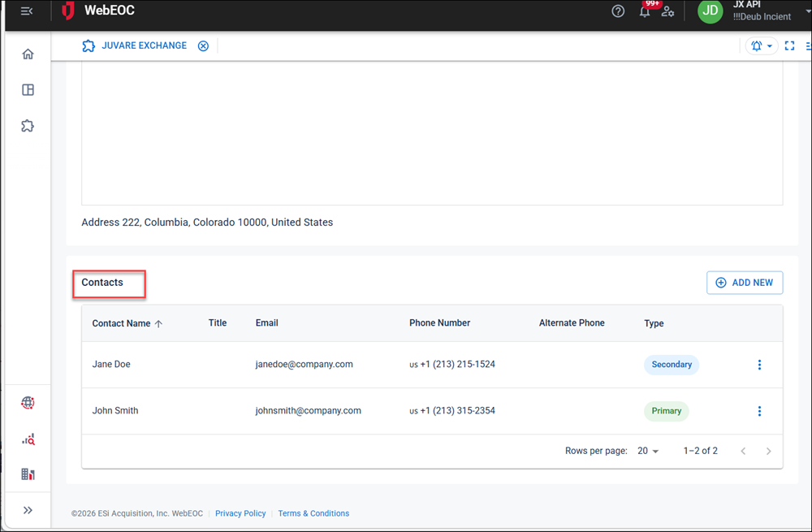812x532 pixels.
Task: Click the 1–2 of 2 pagination text
Action: click(701, 451)
